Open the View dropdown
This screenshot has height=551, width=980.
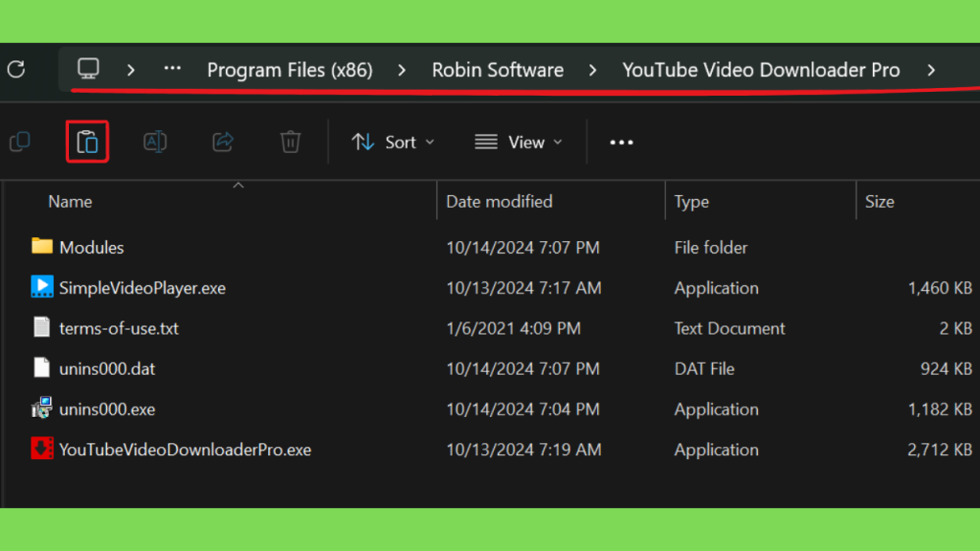[x=519, y=143]
